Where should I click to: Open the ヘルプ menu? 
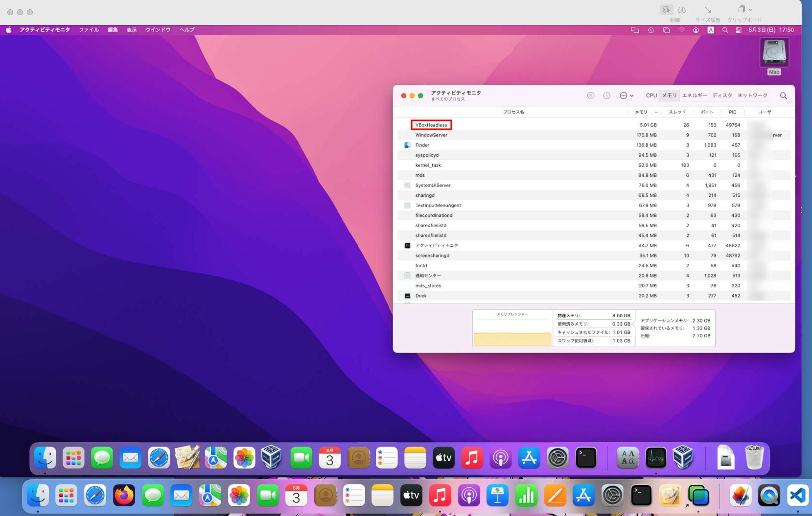(186, 30)
